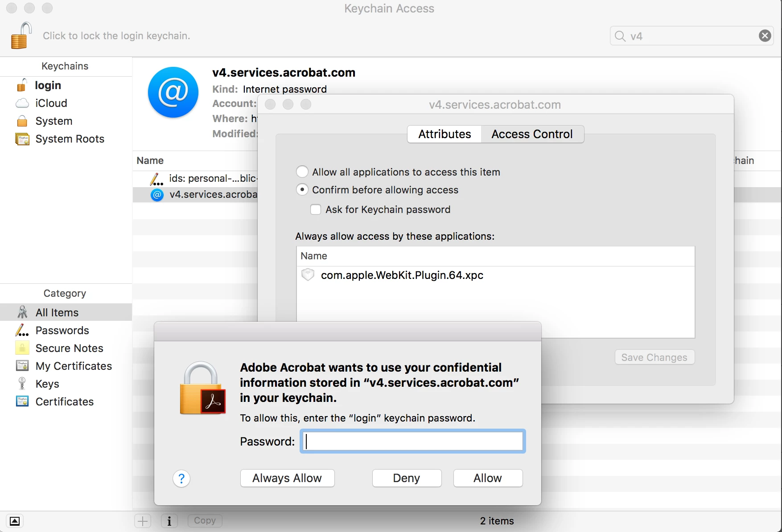The width and height of the screenshot is (782, 532).
Task: Switch to the Attributes tab
Action: click(445, 134)
